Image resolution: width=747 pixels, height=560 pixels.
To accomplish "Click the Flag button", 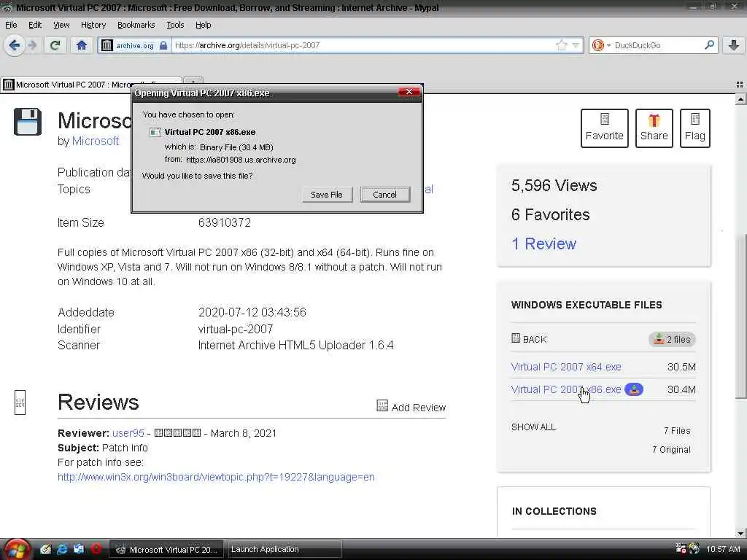I will point(695,128).
